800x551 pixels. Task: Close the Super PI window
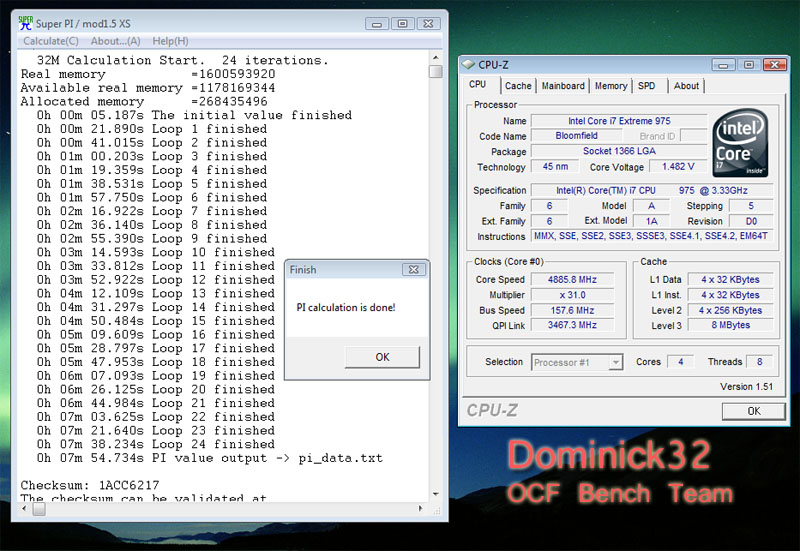pyautogui.click(x=429, y=23)
